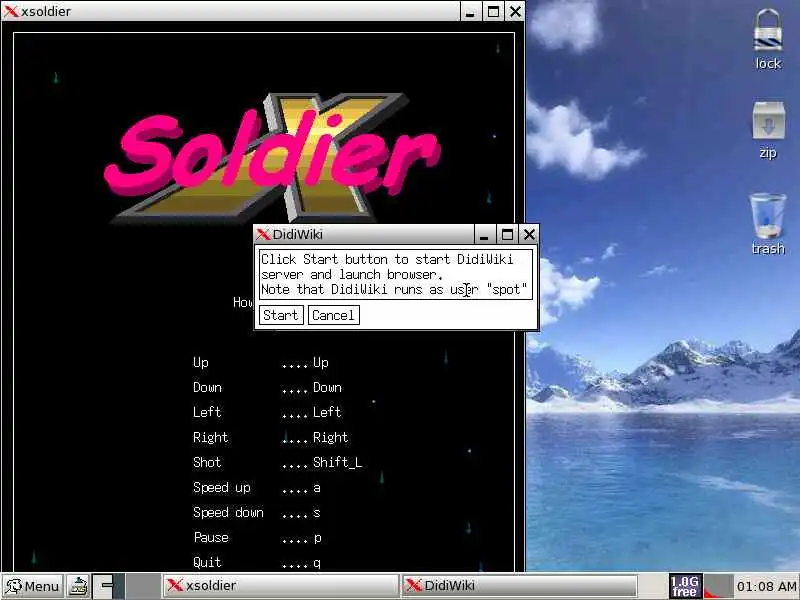Click the show-desktop icon beside Menu

coord(79,586)
